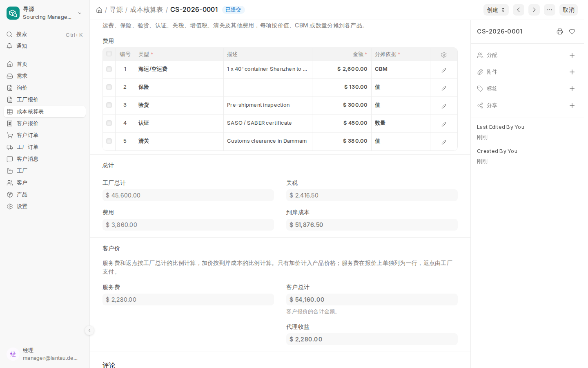Open the 搜索 search bar
Viewport: 588px width, 368px height.
(45, 35)
